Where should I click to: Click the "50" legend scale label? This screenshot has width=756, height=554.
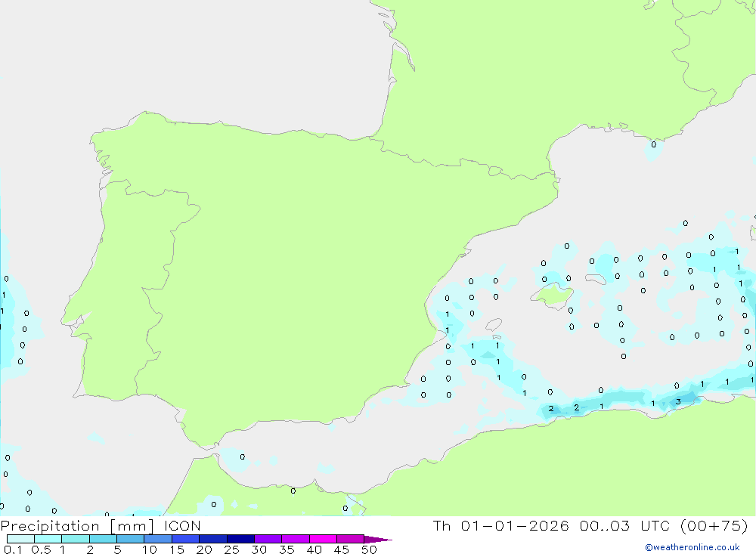[x=369, y=549]
